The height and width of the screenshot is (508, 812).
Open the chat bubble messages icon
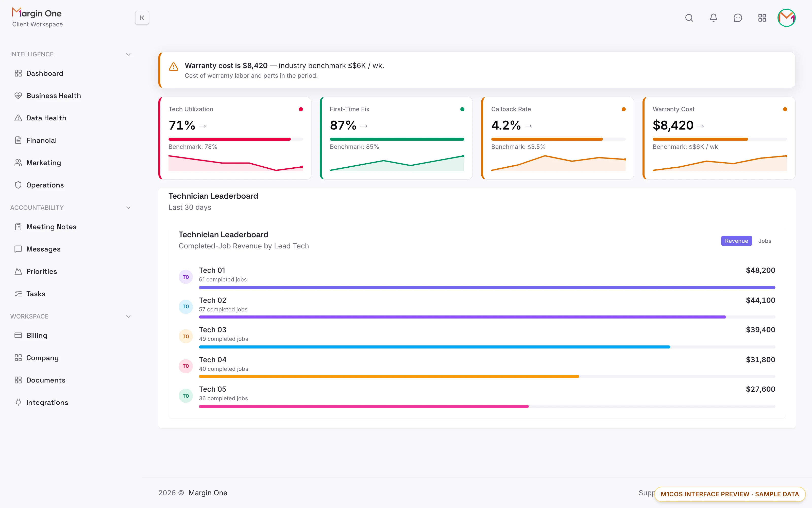point(737,18)
